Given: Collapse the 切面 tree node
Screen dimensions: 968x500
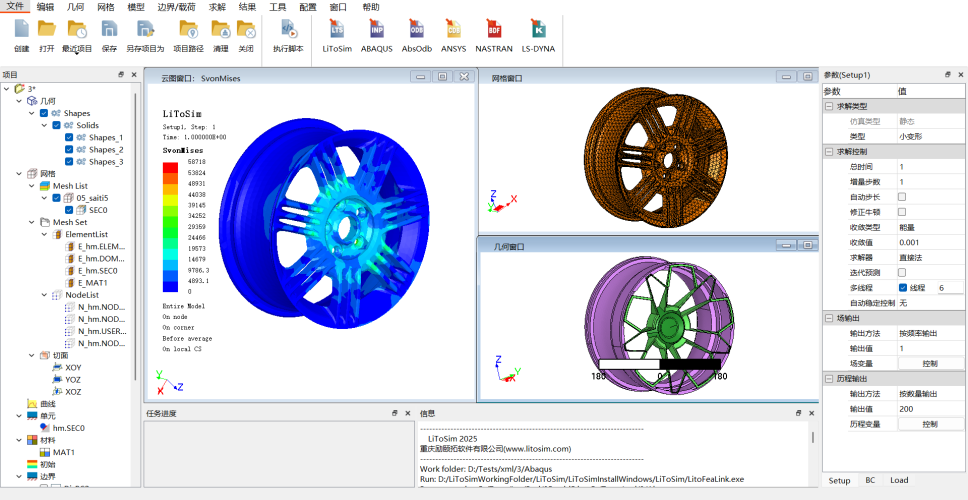Looking at the screenshot, I should pyautogui.click(x=31, y=356).
